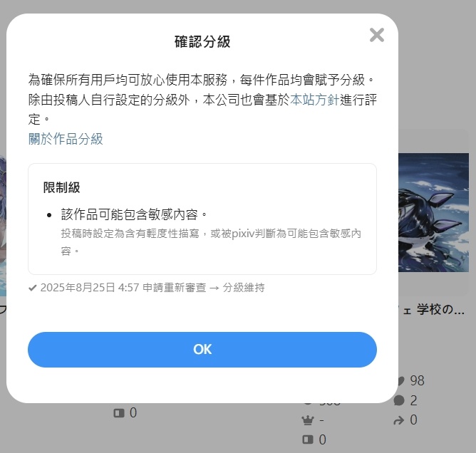The image size is (476, 453).
Task: Open the 關於作品分級 help link
Action: pos(66,139)
